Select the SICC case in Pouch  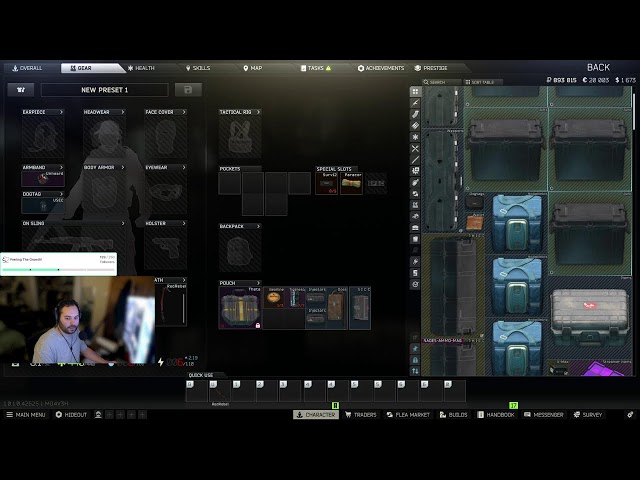360,308
